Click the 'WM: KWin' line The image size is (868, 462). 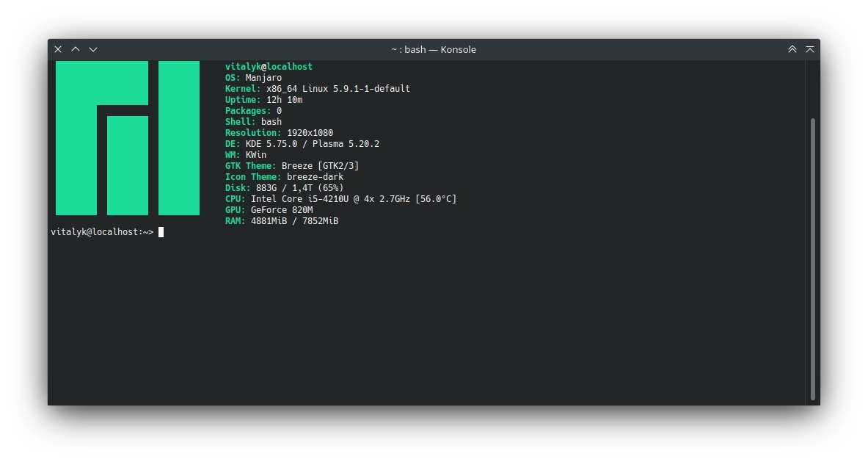[245, 155]
